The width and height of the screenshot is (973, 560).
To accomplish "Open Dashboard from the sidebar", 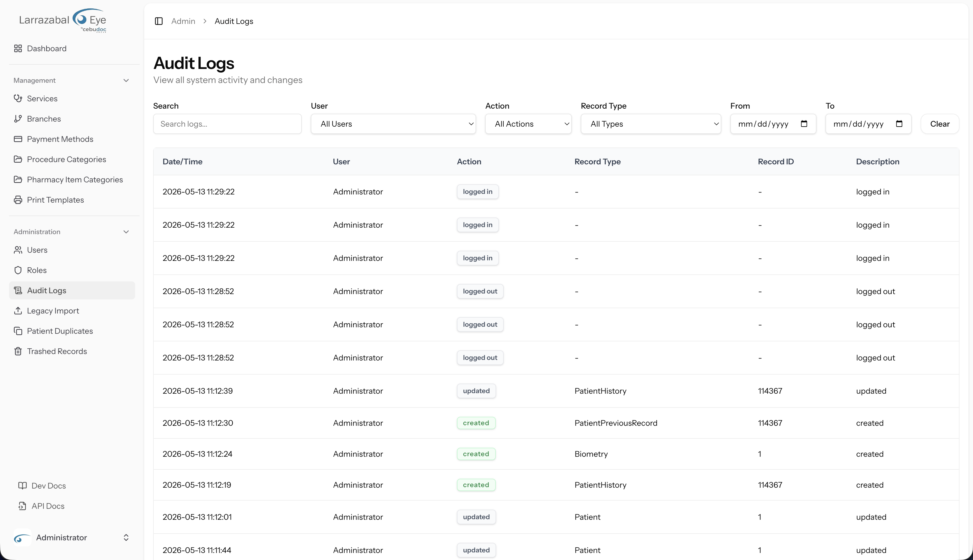I will 72,48.
